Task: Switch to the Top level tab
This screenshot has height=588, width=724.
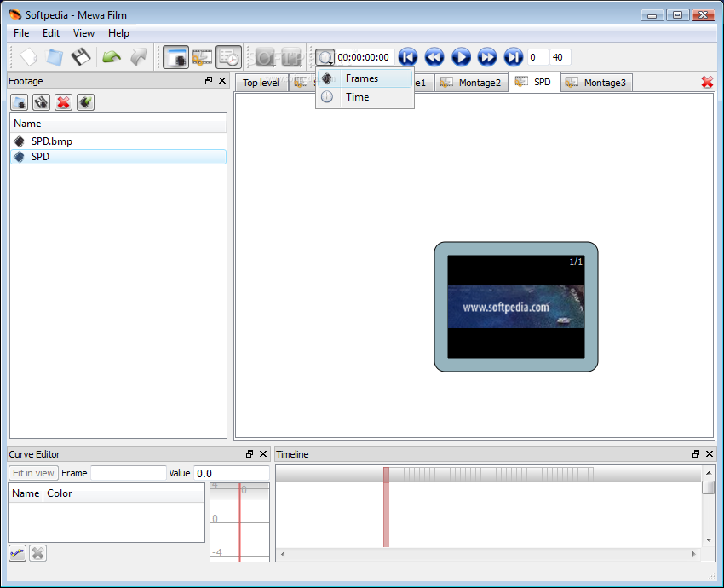Action: (261, 83)
